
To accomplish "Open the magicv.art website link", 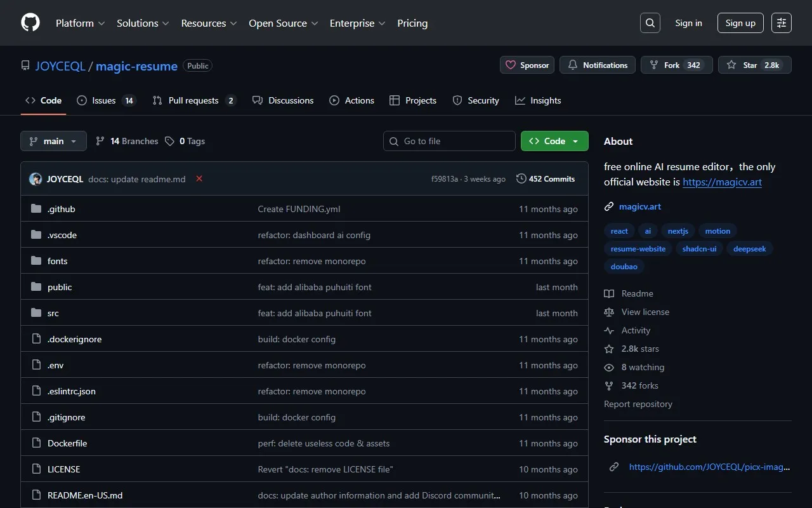I will tap(640, 206).
